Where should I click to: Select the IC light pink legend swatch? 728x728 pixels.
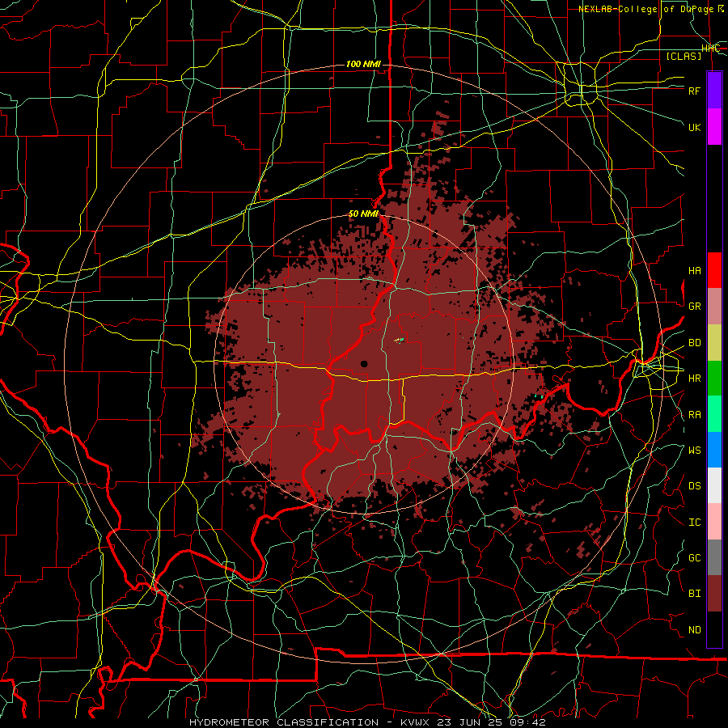click(x=714, y=522)
